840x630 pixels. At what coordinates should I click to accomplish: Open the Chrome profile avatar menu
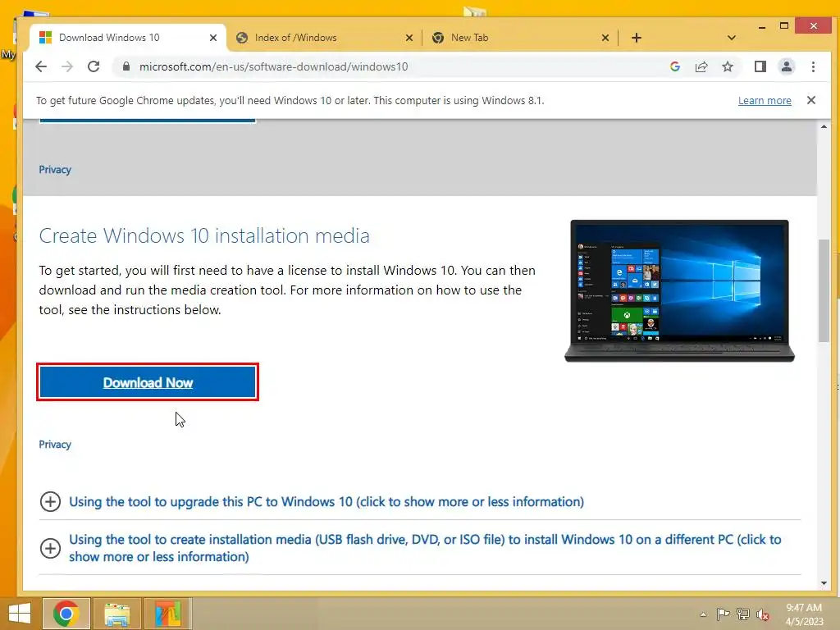pos(787,66)
